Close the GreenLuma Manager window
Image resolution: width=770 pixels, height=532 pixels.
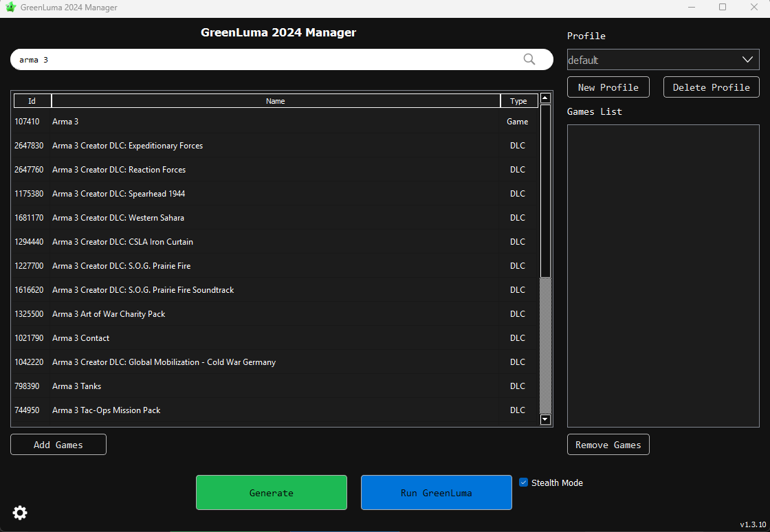(x=753, y=8)
